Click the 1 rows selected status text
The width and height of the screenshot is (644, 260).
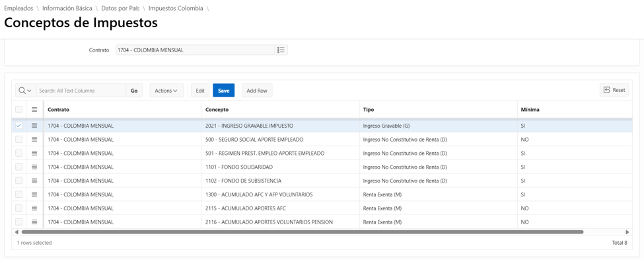[x=34, y=243]
